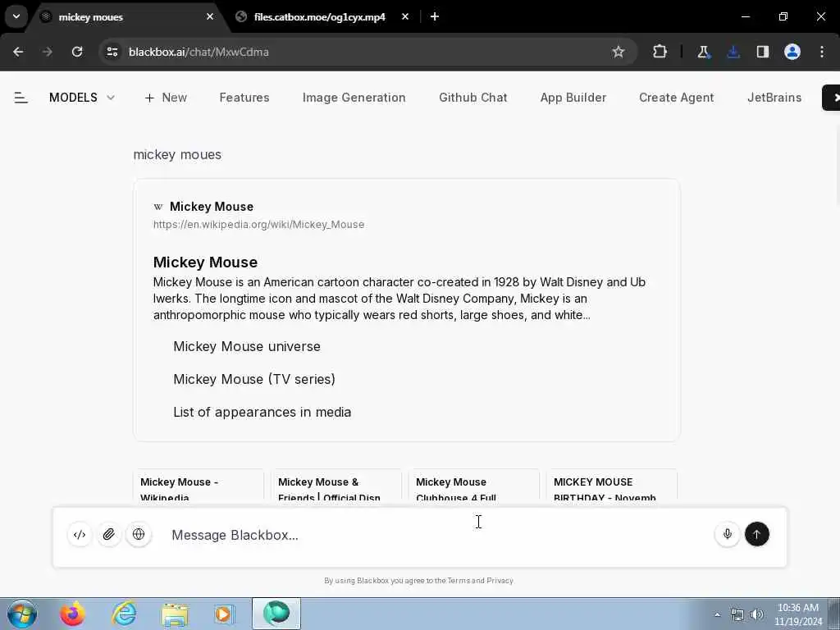The width and height of the screenshot is (840, 630).
Task: Click the Message Blackbox input field
Action: 436,535
